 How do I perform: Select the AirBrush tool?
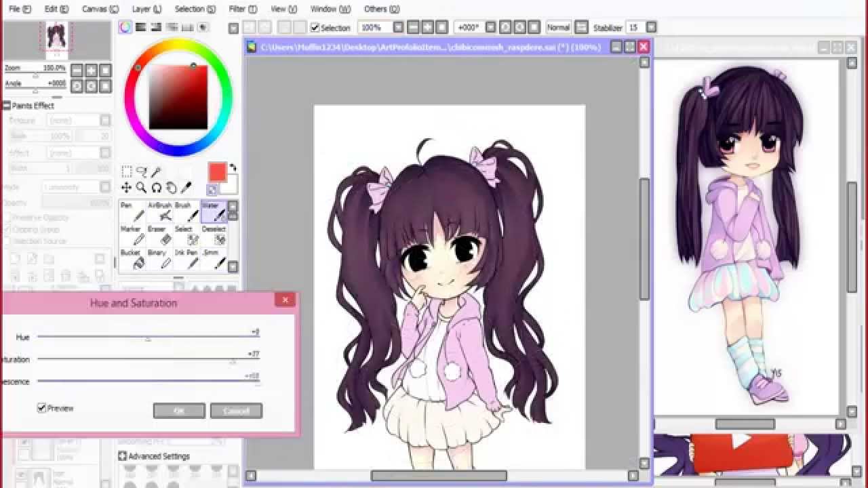point(159,211)
